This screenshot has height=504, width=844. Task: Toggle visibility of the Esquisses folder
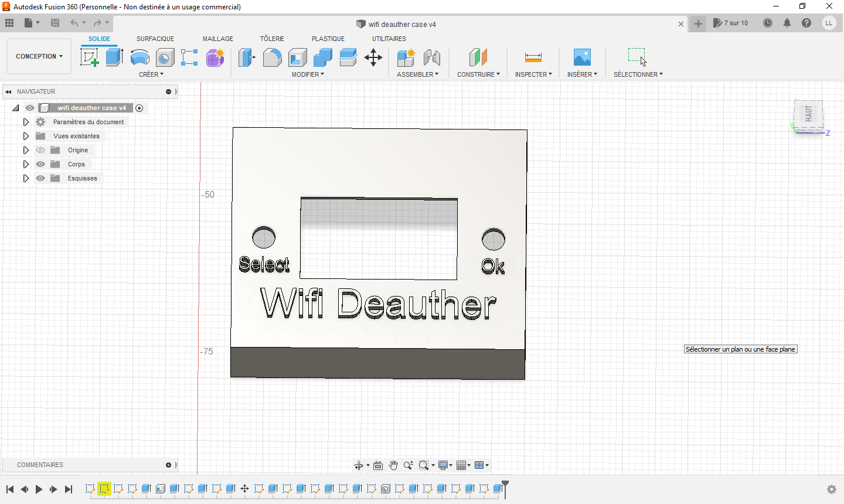coord(40,178)
